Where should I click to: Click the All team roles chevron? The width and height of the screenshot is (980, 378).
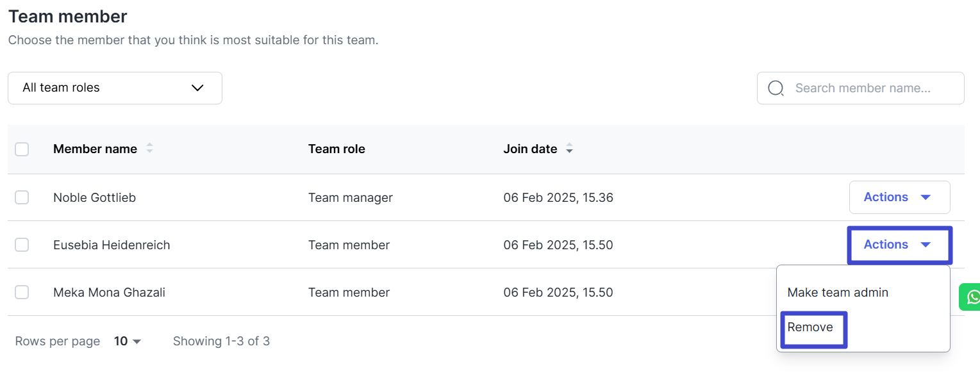197,88
